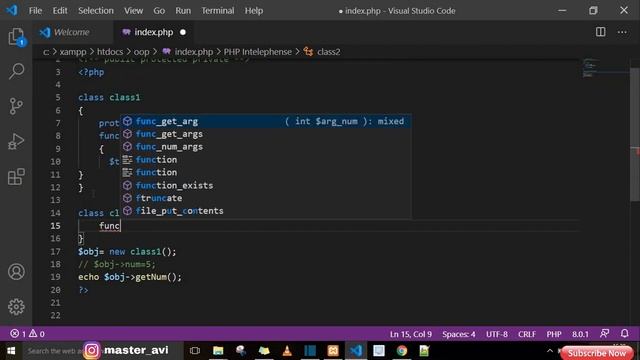The width and height of the screenshot is (640, 360).
Task: Open the Run menu
Action: point(183,11)
